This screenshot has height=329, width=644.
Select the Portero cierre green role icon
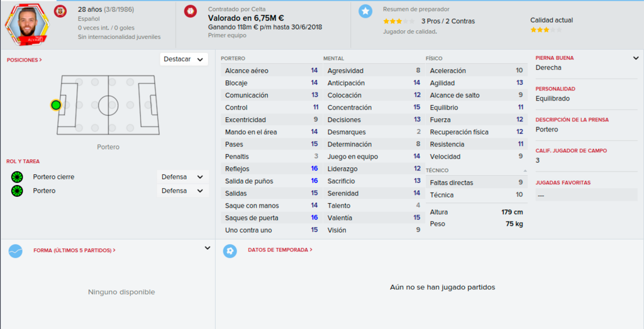pos(17,177)
